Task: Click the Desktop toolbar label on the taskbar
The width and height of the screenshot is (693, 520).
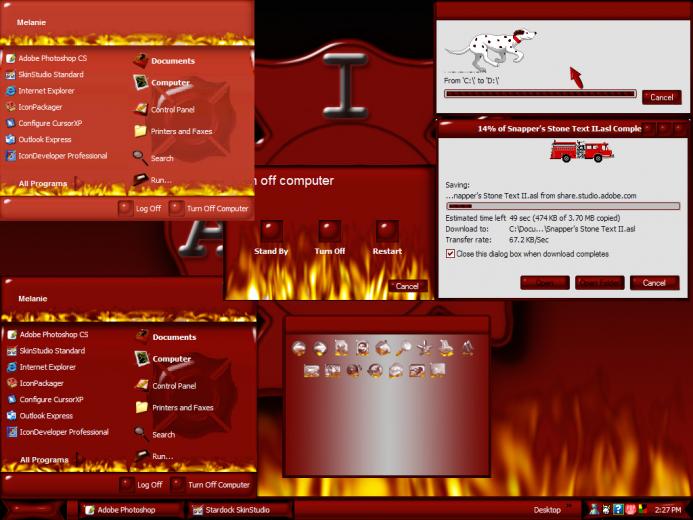Action: coord(547,510)
